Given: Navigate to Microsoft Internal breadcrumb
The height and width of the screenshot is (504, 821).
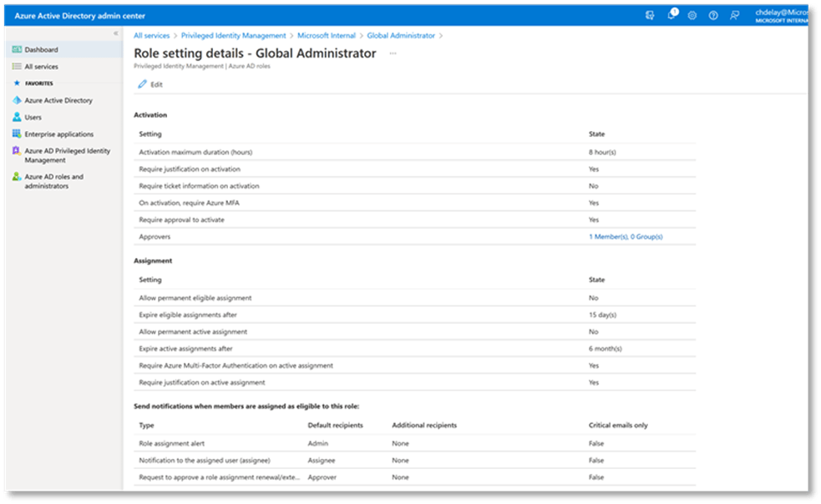Looking at the screenshot, I should (x=326, y=36).
